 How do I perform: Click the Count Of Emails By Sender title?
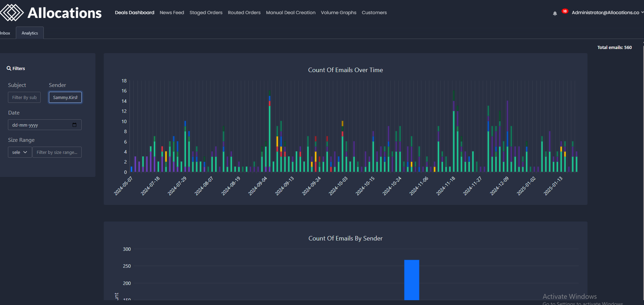(x=346, y=238)
